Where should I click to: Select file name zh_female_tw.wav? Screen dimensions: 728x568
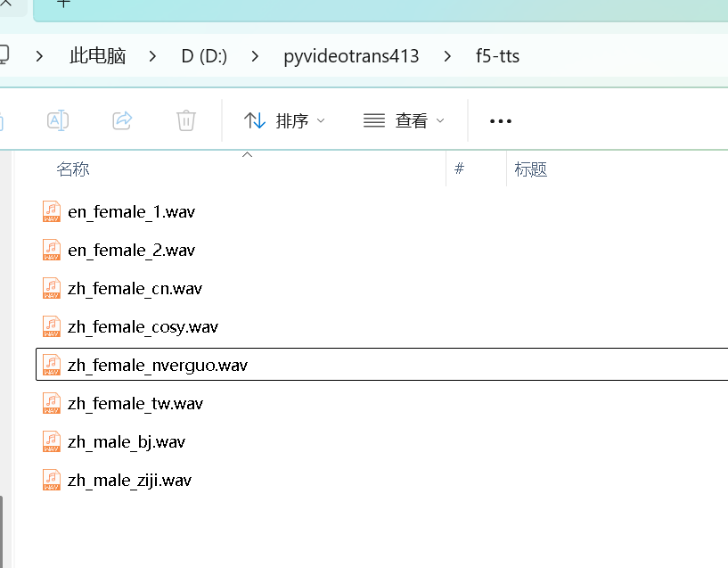tap(135, 404)
